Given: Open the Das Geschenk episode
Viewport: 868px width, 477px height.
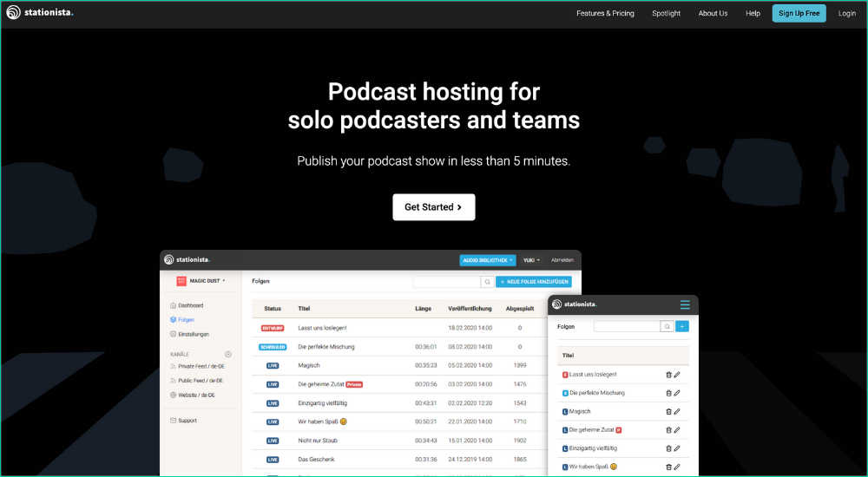Looking at the screenshot, I should pyautogui.click(x=316, y=460).
